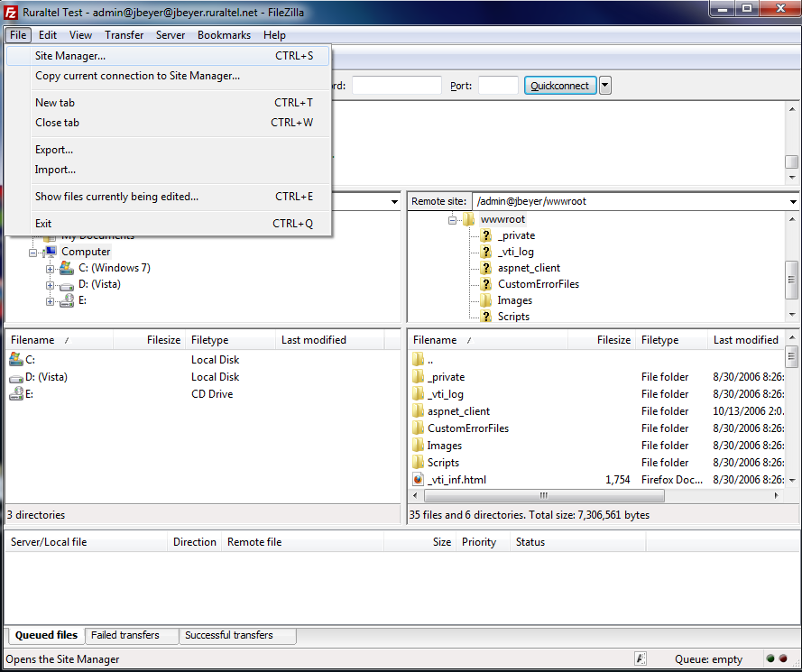
Task: Click right arrow of remote horizontal scrollbar
Action: 777,495
